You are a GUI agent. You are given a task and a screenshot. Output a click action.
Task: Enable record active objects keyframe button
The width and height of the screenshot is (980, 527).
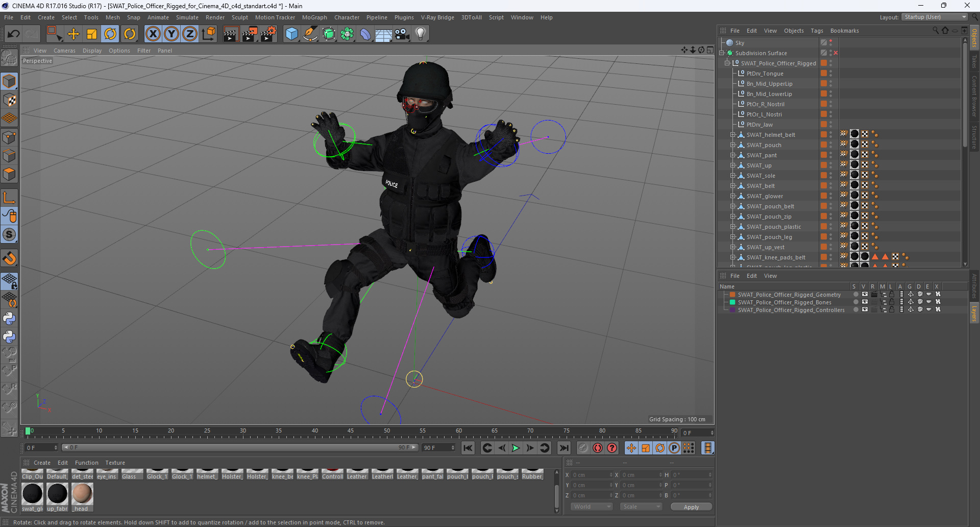point(597,448)
